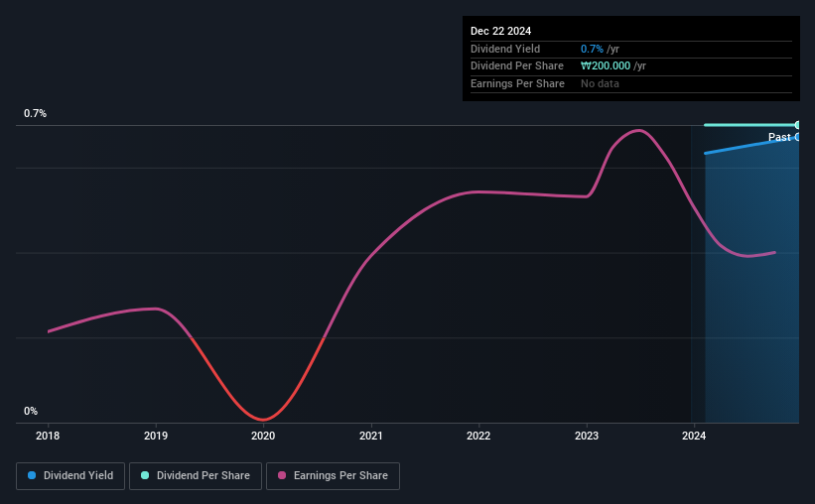
Task: Click the pink Earnings Per Share legend dot
Action: 282,475
